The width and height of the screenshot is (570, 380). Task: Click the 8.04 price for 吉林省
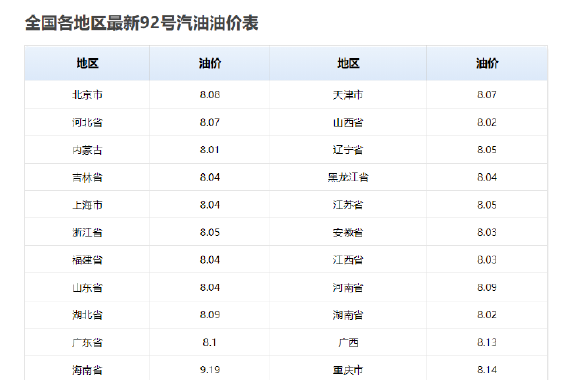210,177
